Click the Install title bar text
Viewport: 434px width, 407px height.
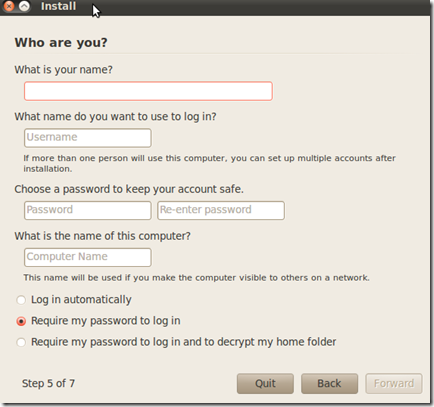pyautogui.click(x=58, y=6)
